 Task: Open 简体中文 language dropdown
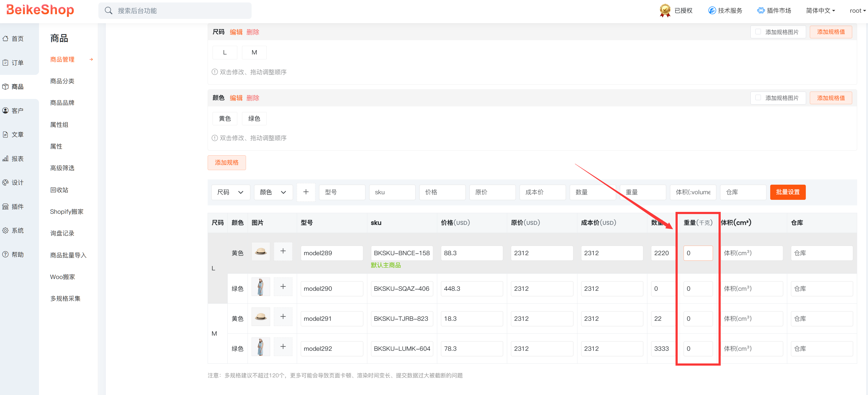820,11
